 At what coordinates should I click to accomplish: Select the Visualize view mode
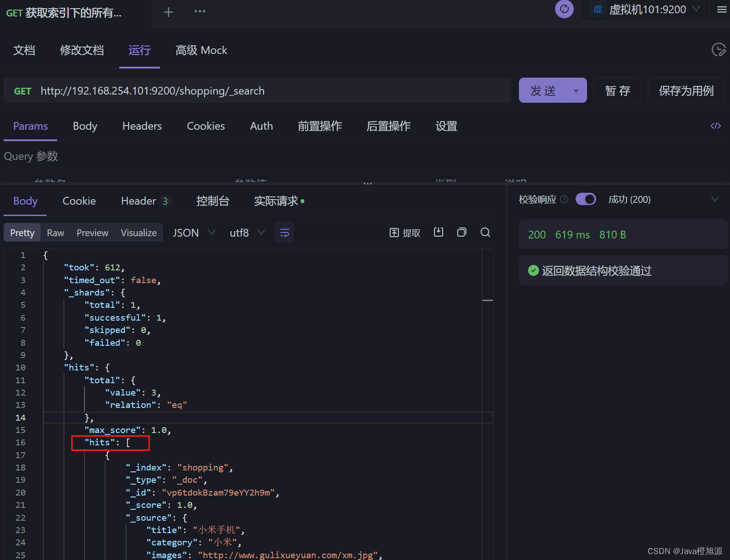coord(138,233)
